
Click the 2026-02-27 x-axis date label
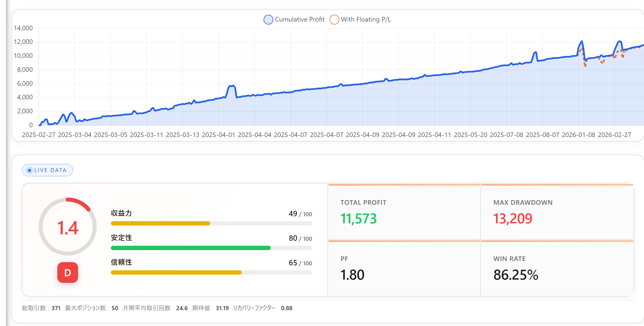pyautogui.click(x=615, y=135)
